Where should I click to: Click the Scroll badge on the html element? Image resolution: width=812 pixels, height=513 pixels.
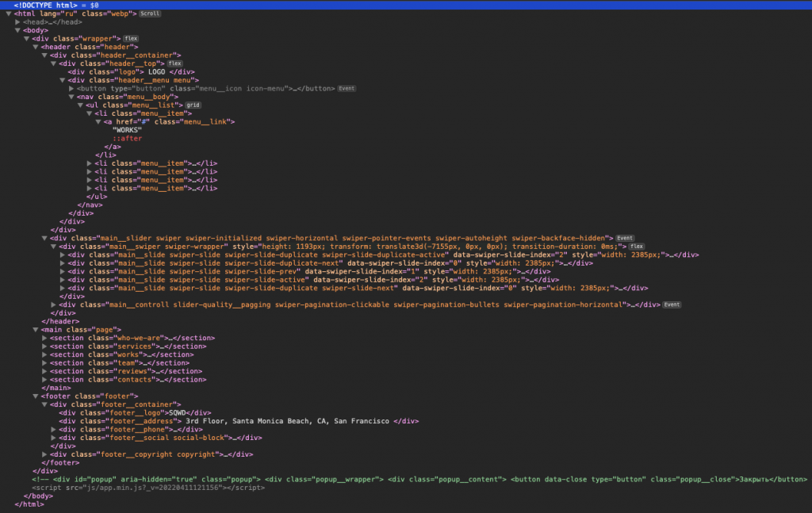150,13
